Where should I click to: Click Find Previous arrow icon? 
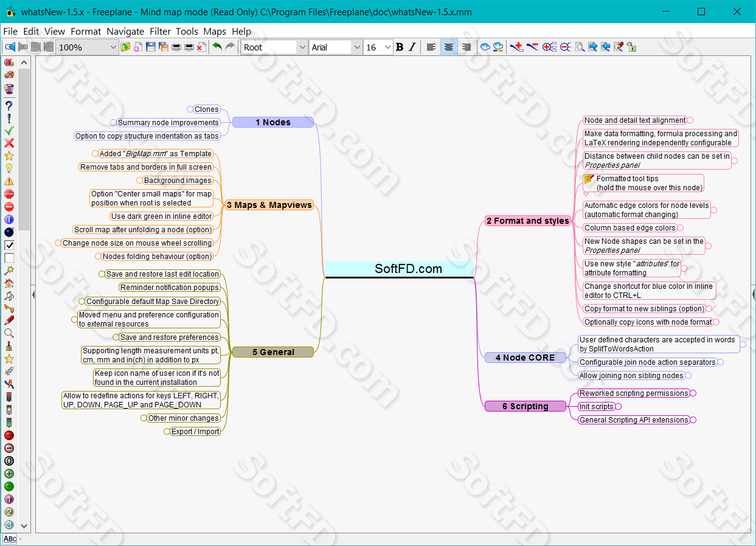605,47
